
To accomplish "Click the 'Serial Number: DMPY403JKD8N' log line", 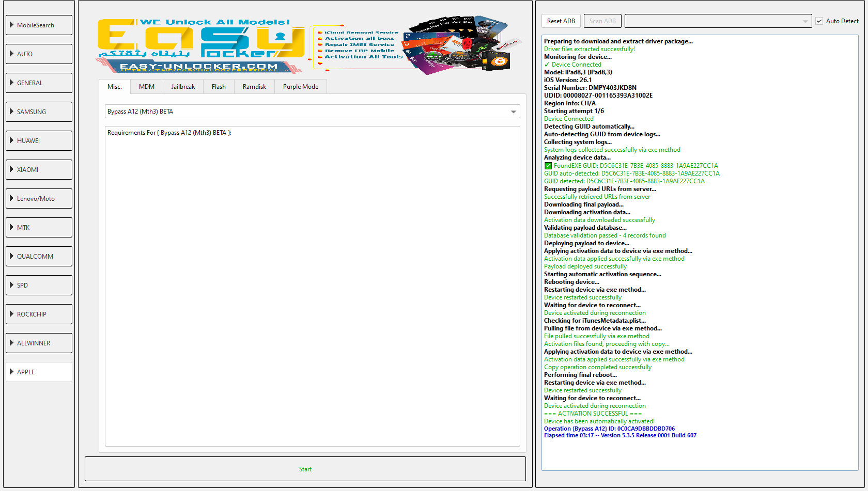I will 590,88.
